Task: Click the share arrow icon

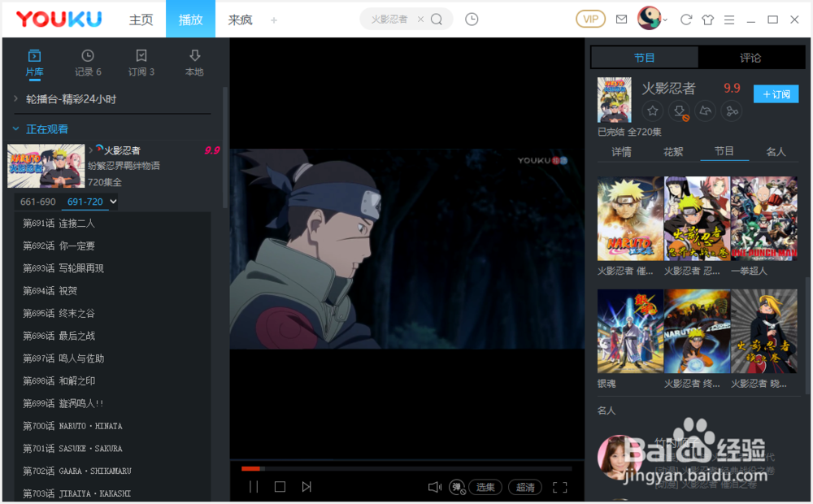Action: (x=705, y=111)
